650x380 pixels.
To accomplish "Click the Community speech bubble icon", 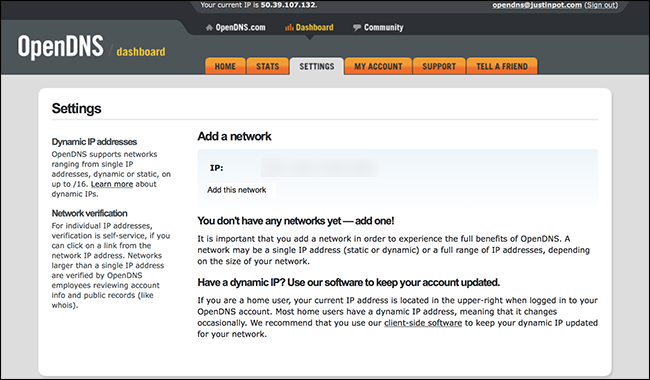I will 357,28.
